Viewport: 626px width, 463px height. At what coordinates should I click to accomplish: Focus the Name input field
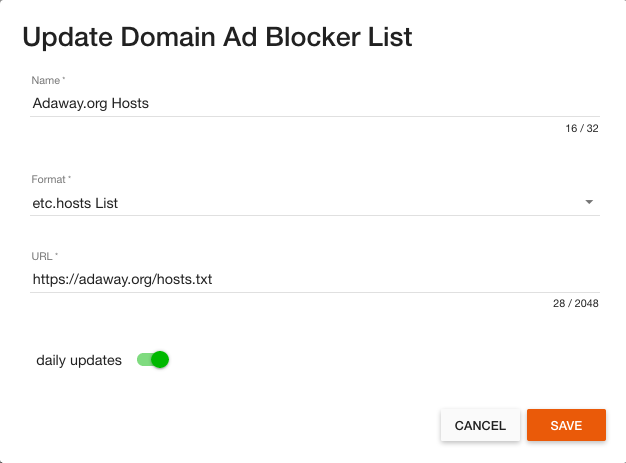(x=315, y=103)
